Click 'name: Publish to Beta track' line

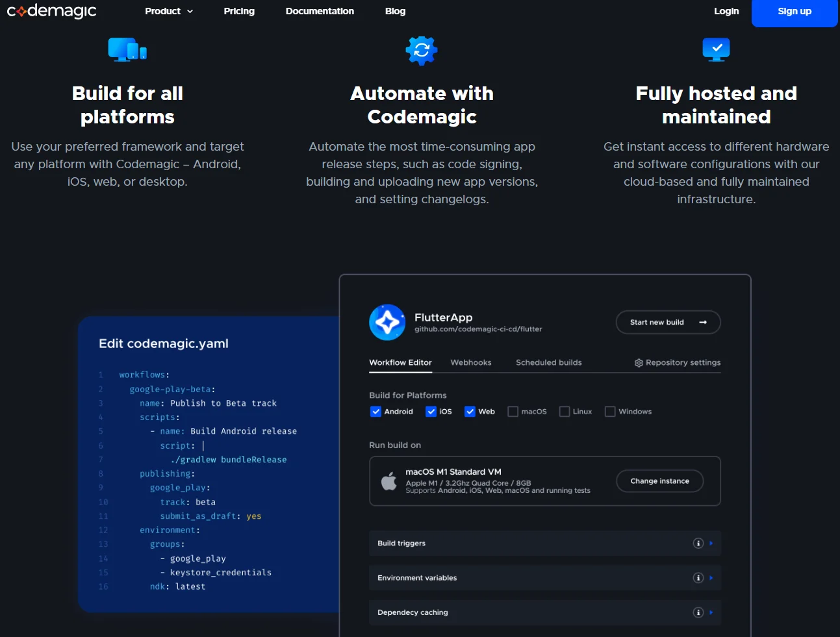(x=208, y=403)
